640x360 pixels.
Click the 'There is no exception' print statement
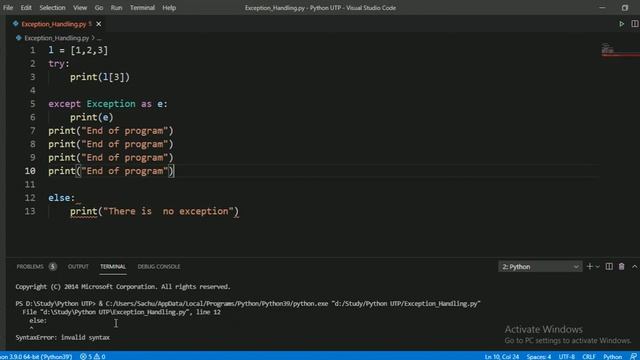click(x=154, y=211)
